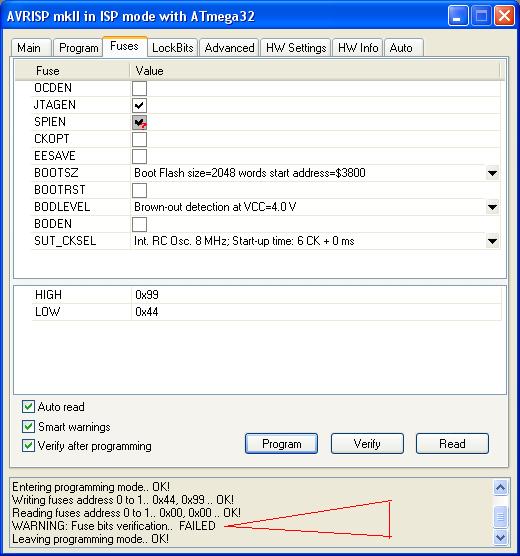Maximize the AVRISP mkII window
This screenshot has height=556, width=520.
481,16
